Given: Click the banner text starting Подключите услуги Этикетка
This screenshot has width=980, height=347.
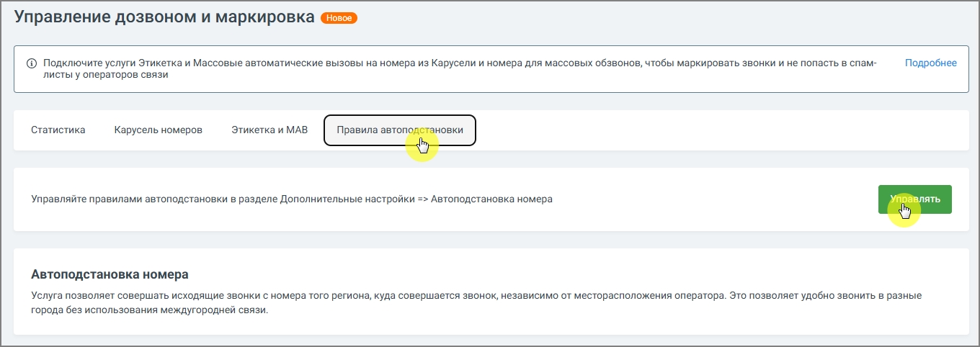Looking at the screenshot, I should tap(459, 69).
